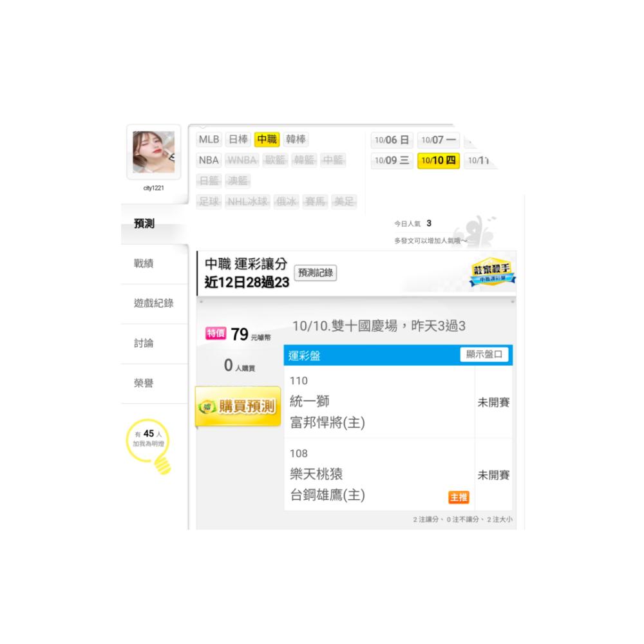The image size is (644, 644).
Task: Show odds with 顯示盤口 button
Action: tap(484, 354)
